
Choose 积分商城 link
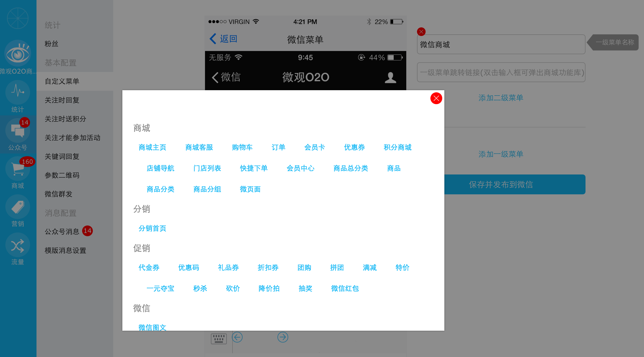(398, 147)
